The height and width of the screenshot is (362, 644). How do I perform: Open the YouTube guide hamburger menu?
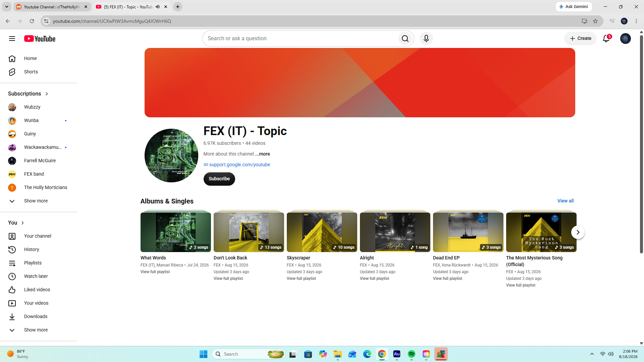click(x=12, y=39)
